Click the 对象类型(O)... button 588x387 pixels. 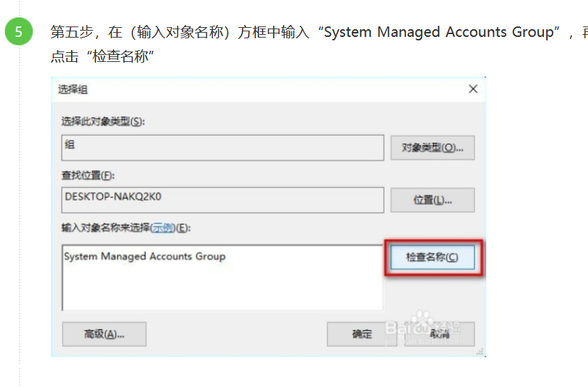433,148
